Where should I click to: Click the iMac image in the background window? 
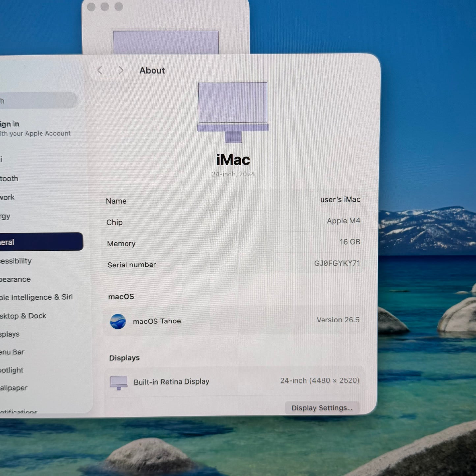pos(166,42)
